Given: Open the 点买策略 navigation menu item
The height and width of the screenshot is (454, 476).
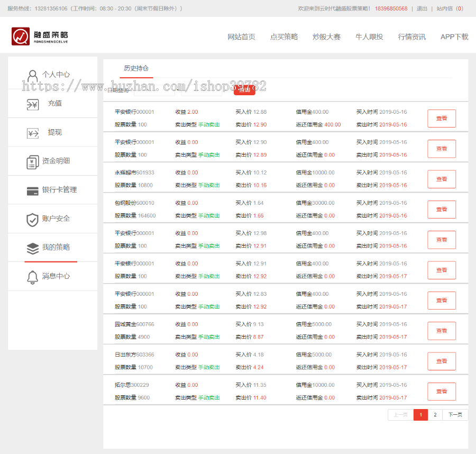Looking at the screenshot, I should click(x=283, y=37).
